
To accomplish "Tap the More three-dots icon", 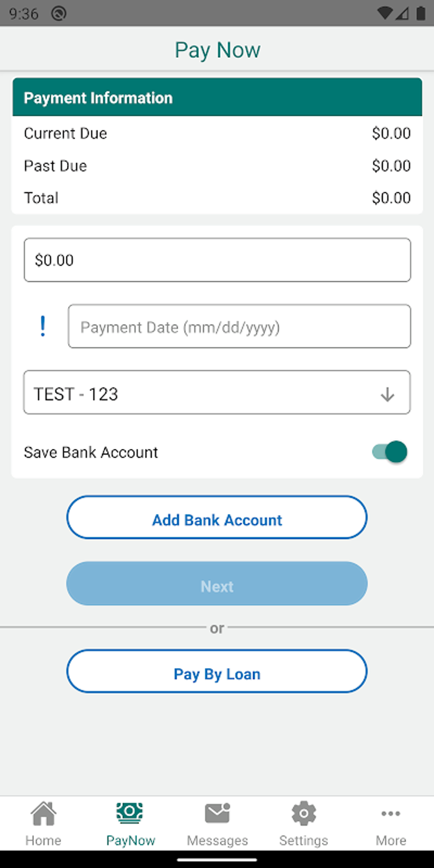I will click(x=391, y=814).
